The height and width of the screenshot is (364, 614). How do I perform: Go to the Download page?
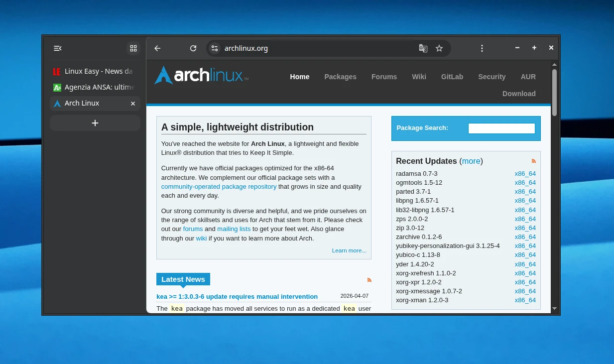(518, 94)
